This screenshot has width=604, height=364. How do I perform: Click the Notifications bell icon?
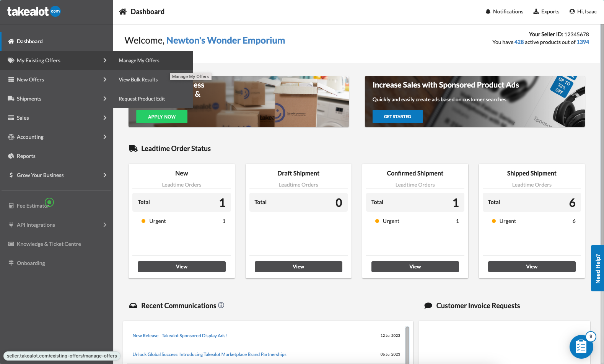point(488,11)
